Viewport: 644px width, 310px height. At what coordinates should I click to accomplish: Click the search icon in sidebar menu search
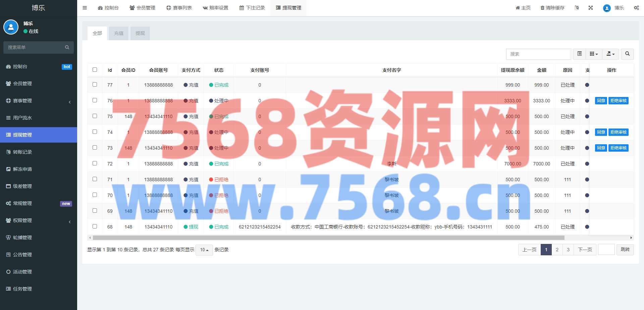tap(67, 48)
